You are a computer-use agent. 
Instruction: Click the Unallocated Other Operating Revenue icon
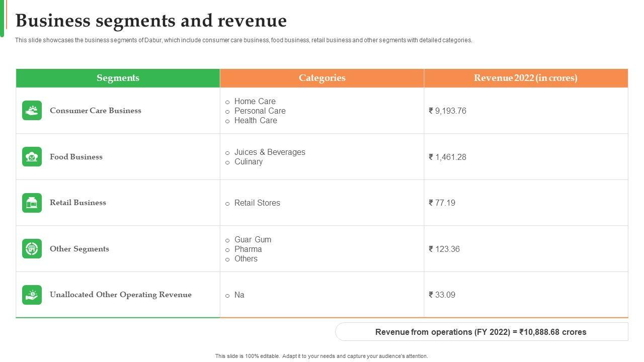(x=32, y=295)
